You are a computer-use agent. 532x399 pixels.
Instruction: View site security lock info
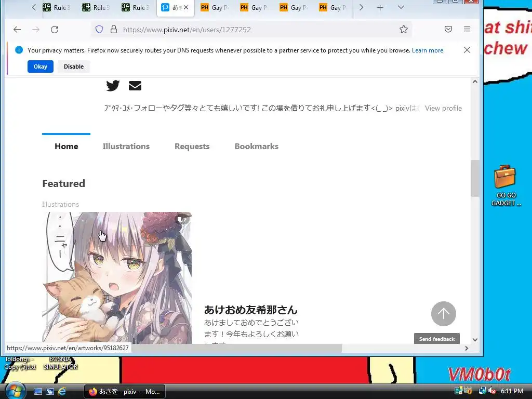(x=114, y=30)
